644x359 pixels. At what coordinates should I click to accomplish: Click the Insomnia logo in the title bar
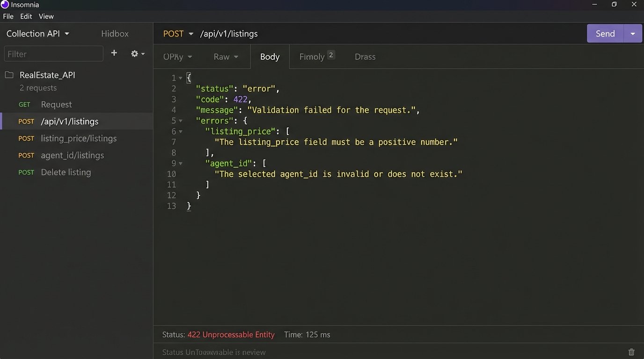(4, 4)
